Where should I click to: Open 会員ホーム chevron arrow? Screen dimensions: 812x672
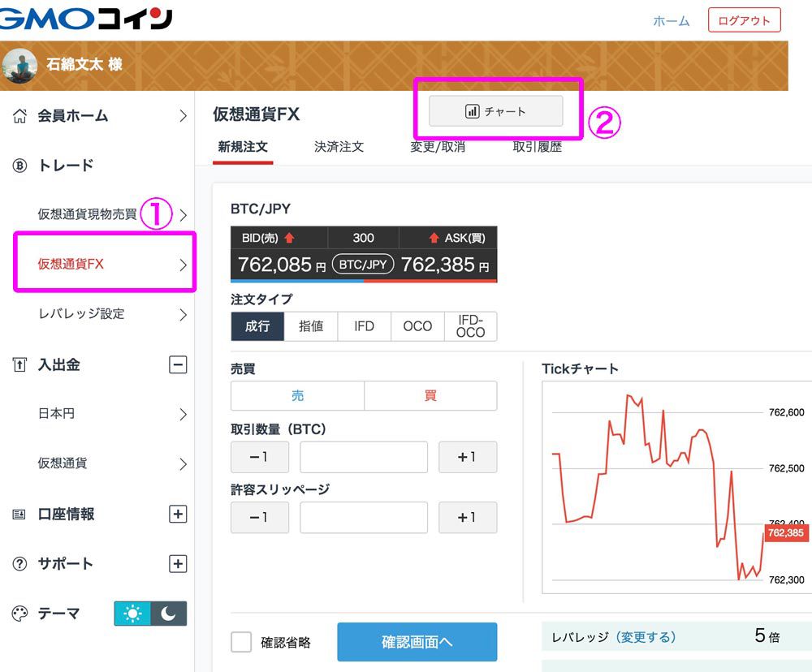[183, 115]
